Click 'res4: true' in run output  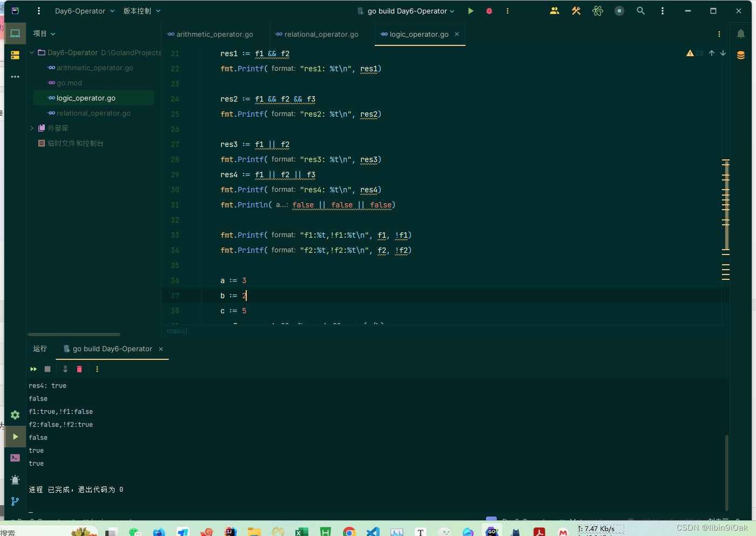pos(48,386)
